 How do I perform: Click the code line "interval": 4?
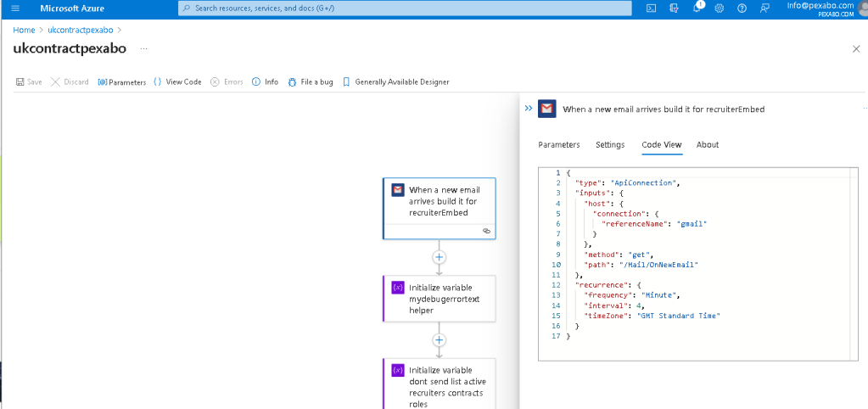coord(614,305)
